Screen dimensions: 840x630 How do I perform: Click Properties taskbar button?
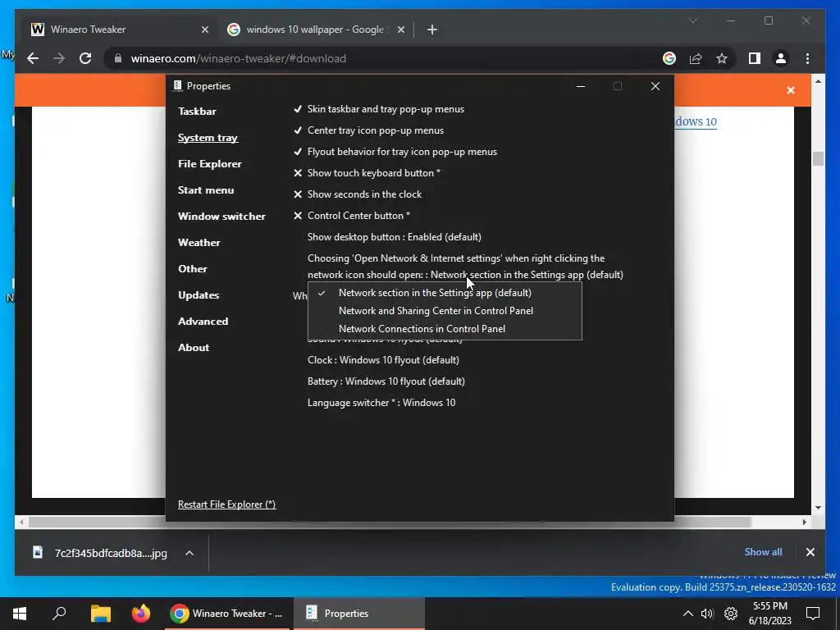359,614
